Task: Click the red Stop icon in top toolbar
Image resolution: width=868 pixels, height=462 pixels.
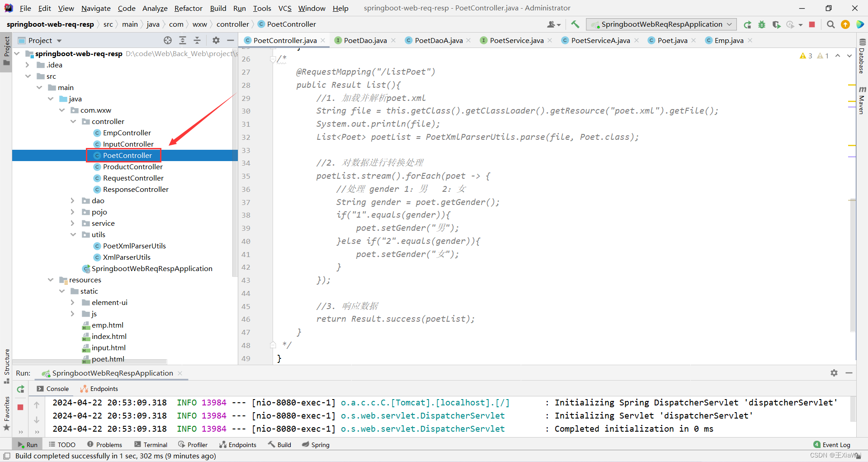Action: click(x=812, y=24)
